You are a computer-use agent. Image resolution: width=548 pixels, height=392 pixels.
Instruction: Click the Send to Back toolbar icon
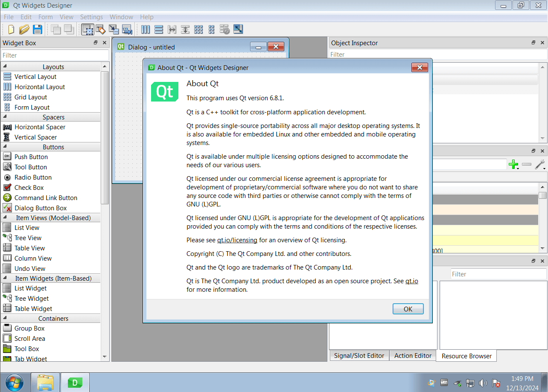pyautogui.click(x=55, y=29)
